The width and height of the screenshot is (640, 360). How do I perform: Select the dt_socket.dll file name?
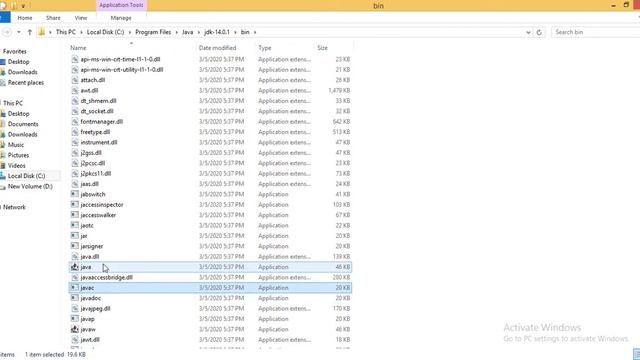[97, 111]
